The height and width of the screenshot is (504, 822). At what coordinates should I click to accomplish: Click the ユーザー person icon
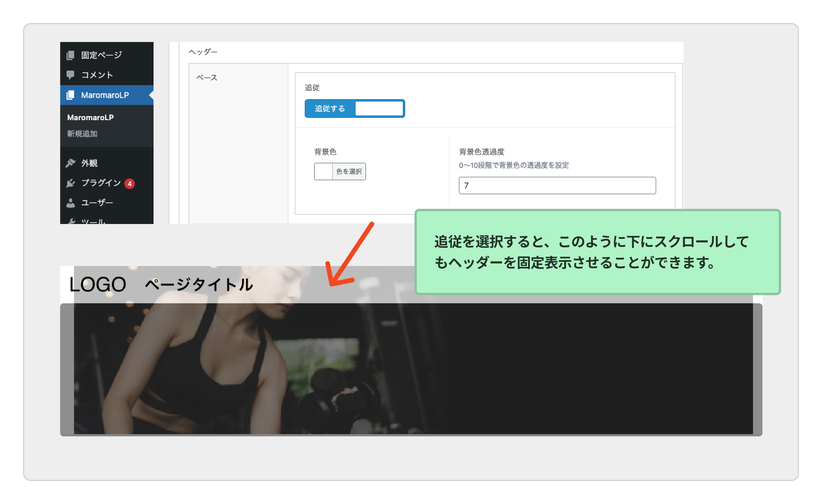[x=70, y=203]
